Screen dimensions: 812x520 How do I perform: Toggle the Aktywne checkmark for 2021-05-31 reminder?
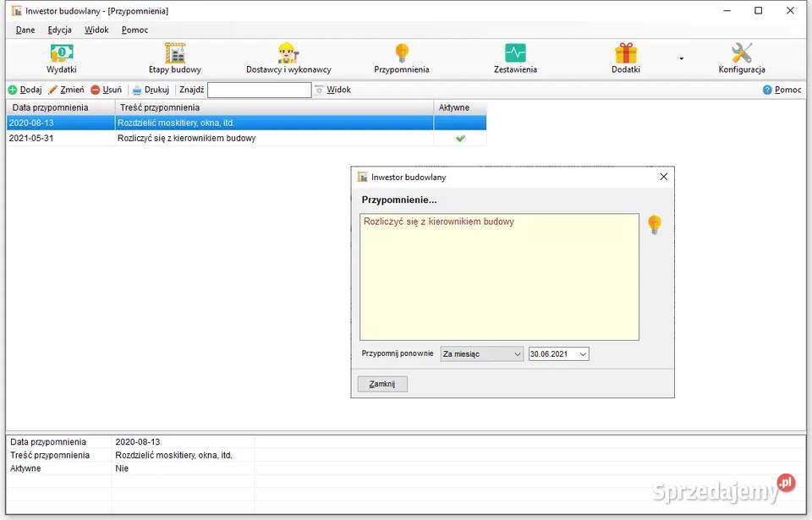pyautogui.click(x=460, y=139)
